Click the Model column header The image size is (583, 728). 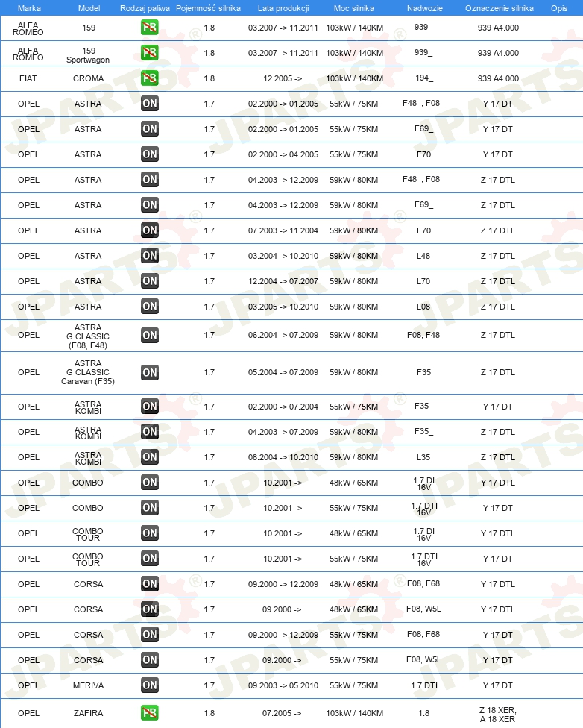[89, 8]
